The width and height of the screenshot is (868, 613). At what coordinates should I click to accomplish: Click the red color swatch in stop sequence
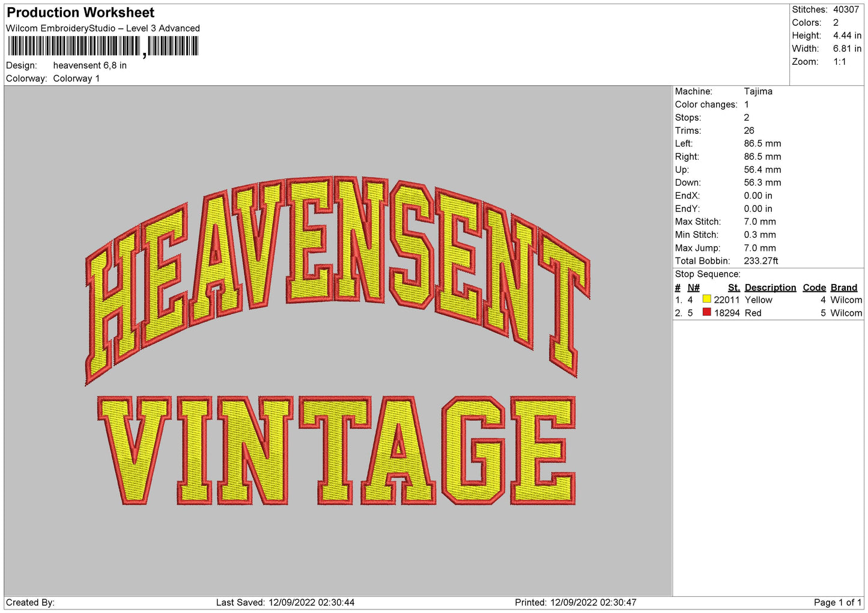pyautogui.click(x=706, y=312)
